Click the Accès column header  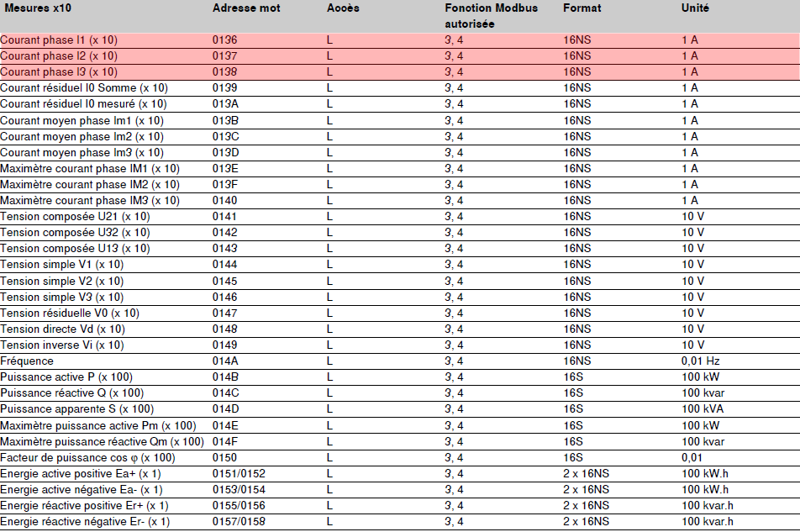point(339,8)
